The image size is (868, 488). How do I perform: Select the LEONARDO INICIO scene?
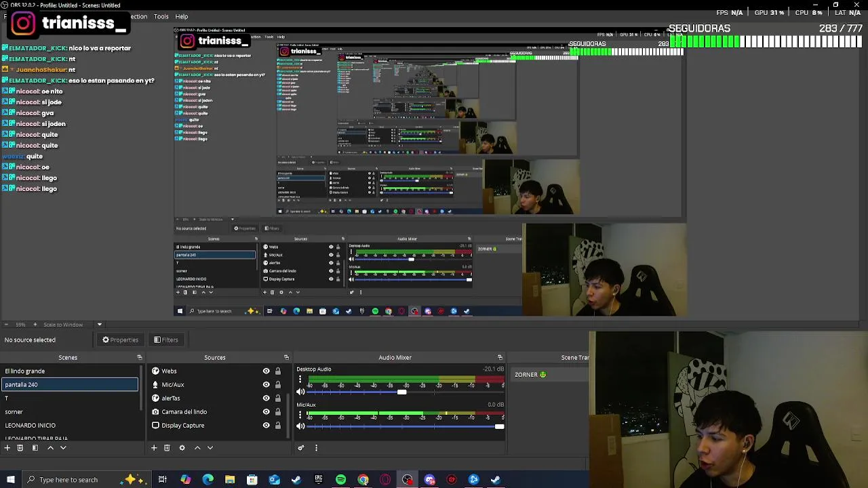pos(69,426)
